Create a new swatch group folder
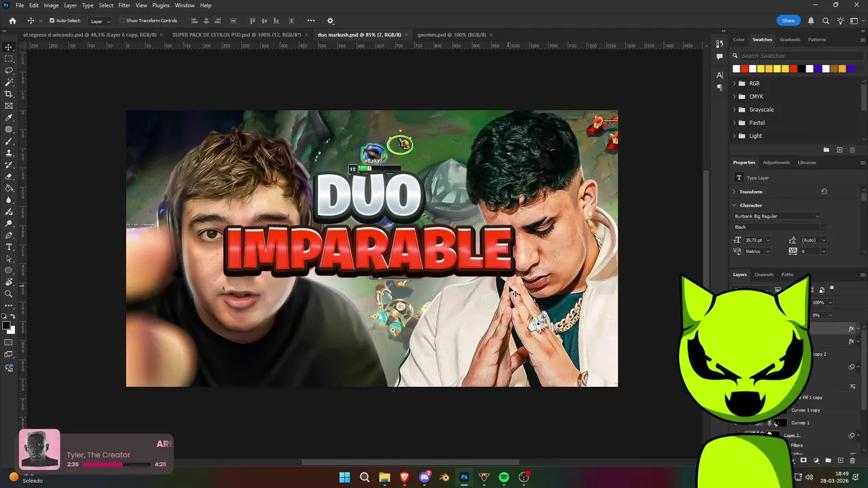 click(826, 150)
